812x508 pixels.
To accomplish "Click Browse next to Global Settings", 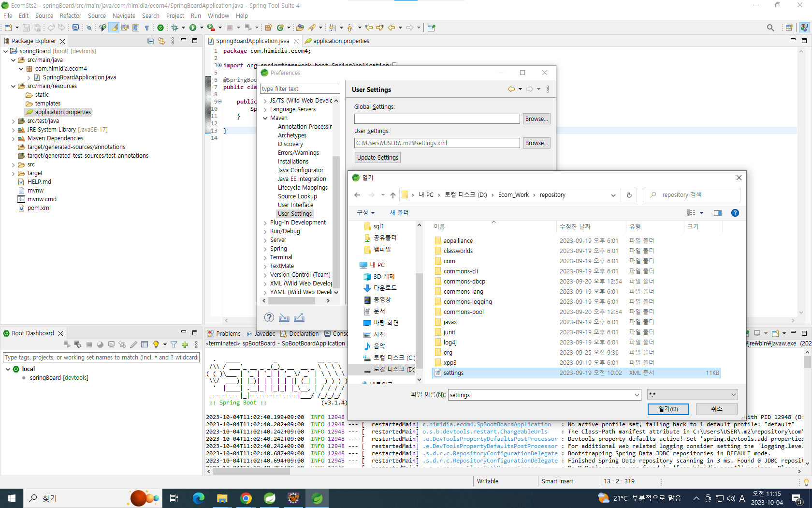I will click(536, 119).
